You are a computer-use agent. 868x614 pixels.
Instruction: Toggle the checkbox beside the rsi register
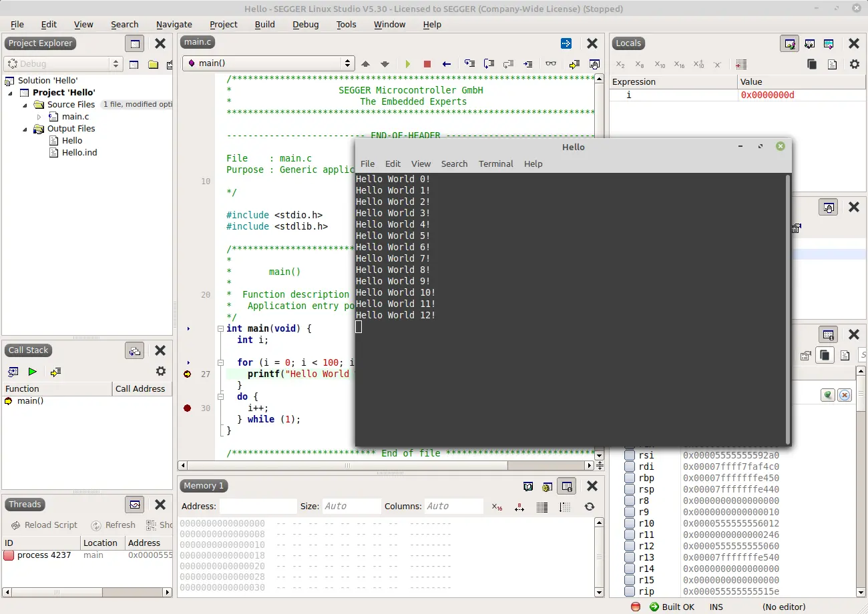[631, 455]
